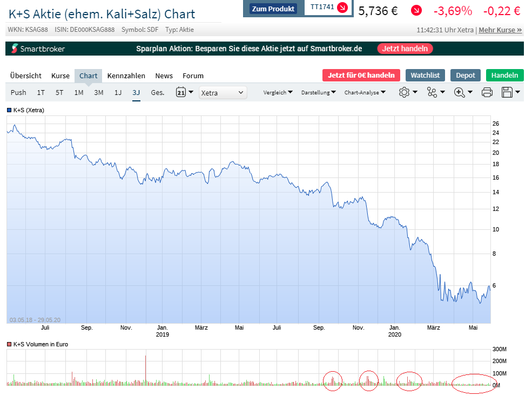Add stock to Watchlist
The width and height of the screenshot is (532, 403).
(425, 75)
